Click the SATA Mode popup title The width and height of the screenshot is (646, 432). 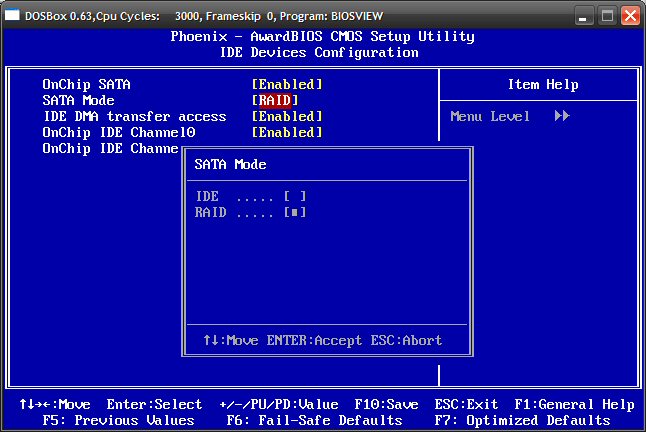point(230,165)
